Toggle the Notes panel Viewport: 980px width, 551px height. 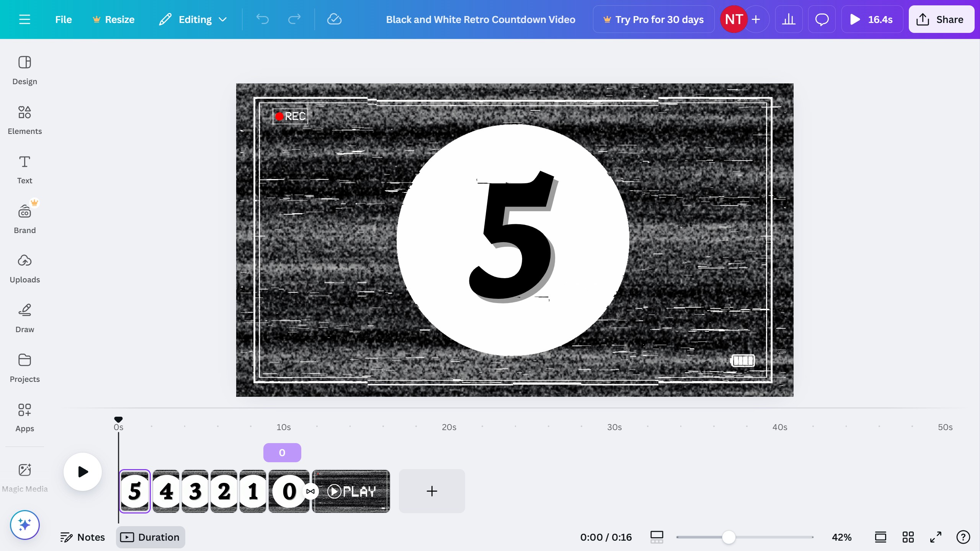[x=83, y=537]
